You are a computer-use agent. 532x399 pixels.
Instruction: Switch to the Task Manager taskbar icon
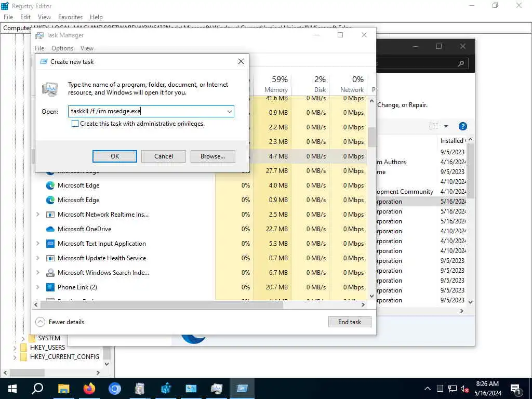[217, 389]
